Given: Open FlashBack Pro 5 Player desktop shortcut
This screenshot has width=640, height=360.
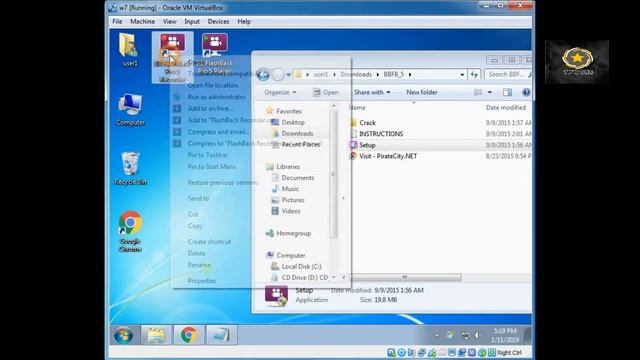Looking at the screenshot, I should pyautogui.click(x=215, y=53).
